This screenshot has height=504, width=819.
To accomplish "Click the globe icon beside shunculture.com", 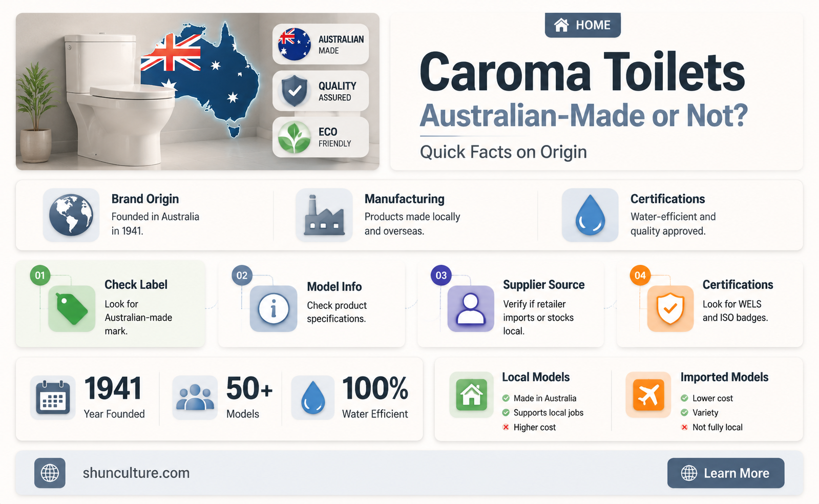I will pos(50,473).
